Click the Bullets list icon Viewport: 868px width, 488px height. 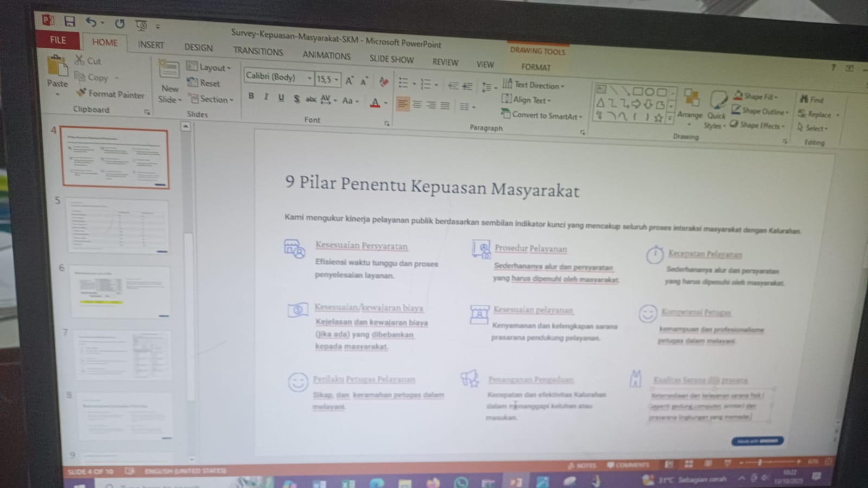403,83
